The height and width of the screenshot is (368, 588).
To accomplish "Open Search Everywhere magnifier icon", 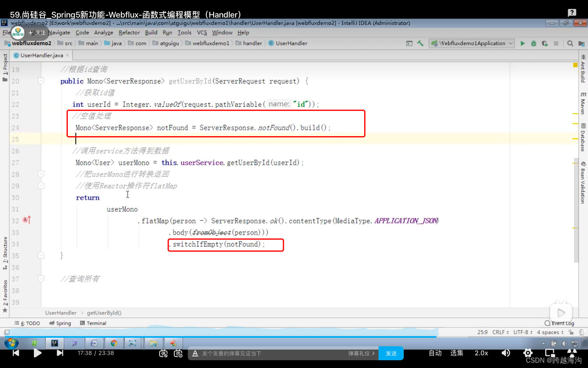I will [x=570, y=43].
